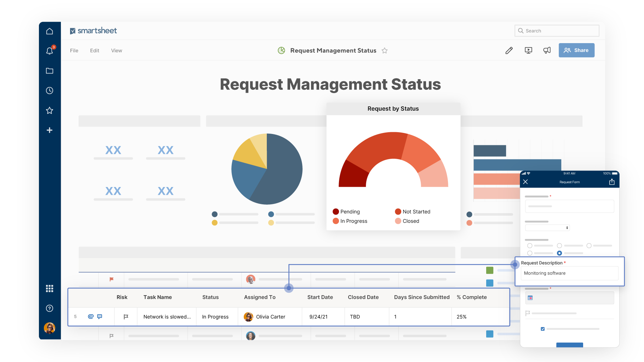
Task: Select the filled radio button in form
Action: click(x=559, y=253)
